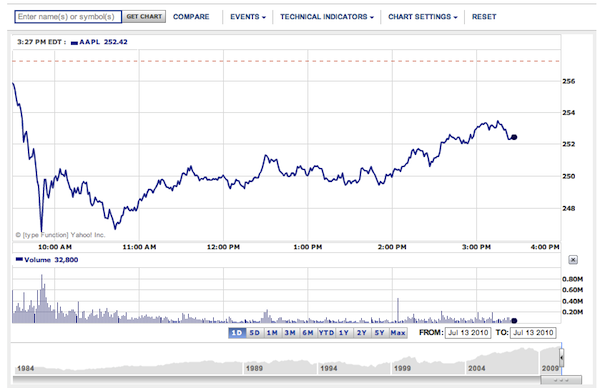This screenshot has width=600, height=388.
Task: Select the 3M time range tab
Action: pyautogui.click(x=290, y=333)
